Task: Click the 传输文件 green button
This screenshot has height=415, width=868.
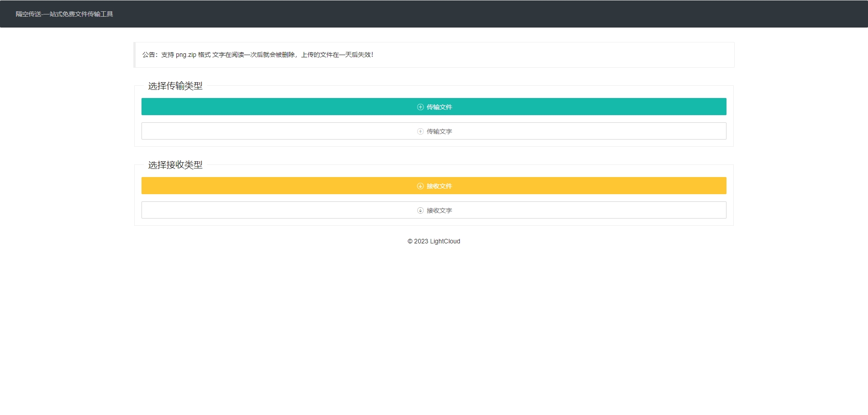Action: [x=434, y=107]
